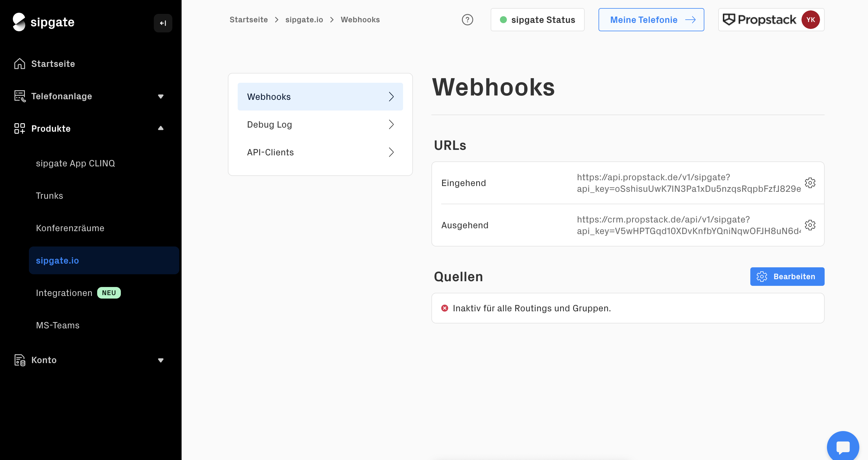Click sipgate.io in the breadcrumb
The height and width of the screenshot is (460, 868).
tap(304, 20)
